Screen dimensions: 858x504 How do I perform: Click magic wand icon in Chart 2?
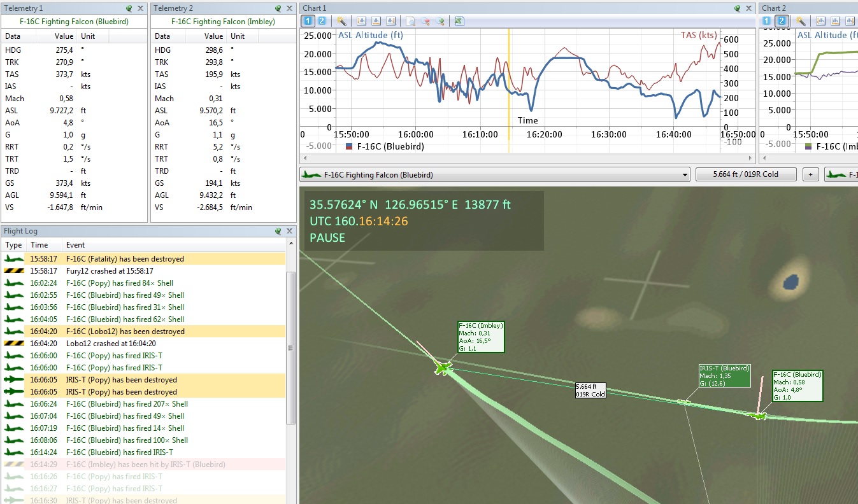click(x=801, y=21)
